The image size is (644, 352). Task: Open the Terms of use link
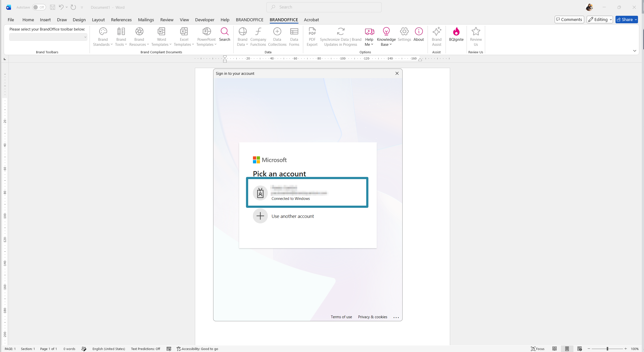[341, 317]
